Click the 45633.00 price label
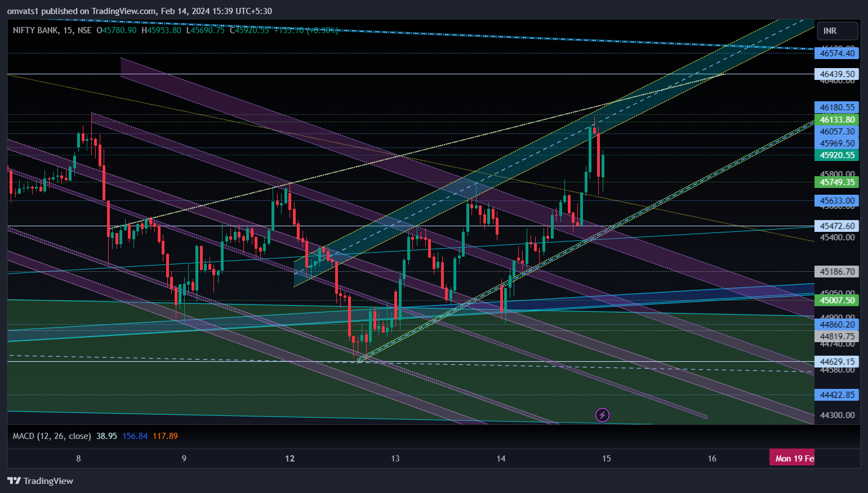This screenshot has width=868, height=493. click(x=837, y=201)
